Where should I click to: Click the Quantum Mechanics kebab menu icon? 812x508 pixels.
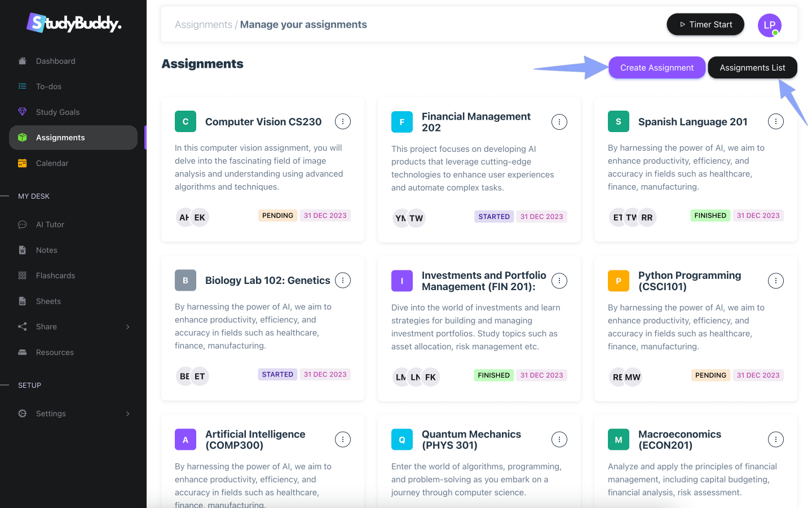pyautogui.click(x=559, y=440)
